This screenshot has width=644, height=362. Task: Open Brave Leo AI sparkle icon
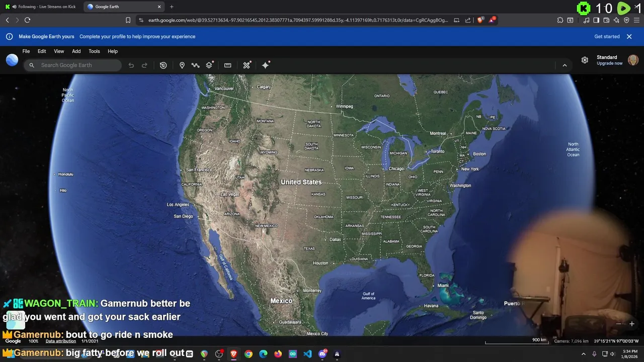point(616,20)
